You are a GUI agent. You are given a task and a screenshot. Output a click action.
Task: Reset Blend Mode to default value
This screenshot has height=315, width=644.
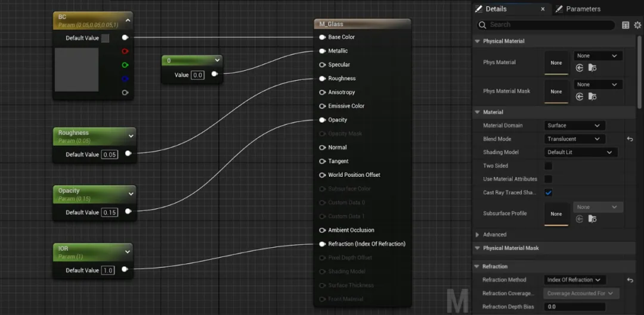[x=630, y=139]
